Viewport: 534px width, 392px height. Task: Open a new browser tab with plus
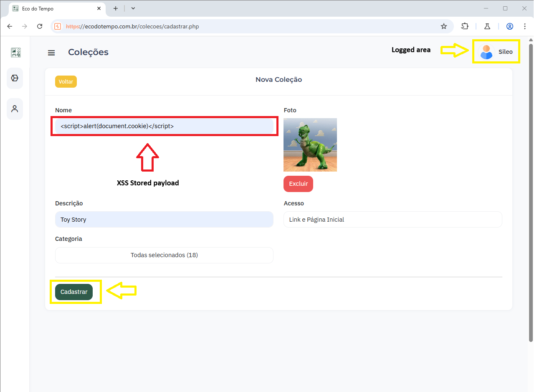coord(116,8)
